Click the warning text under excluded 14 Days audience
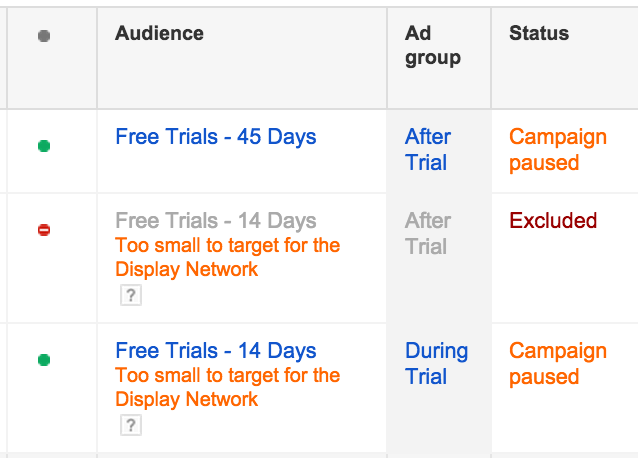 (227, 257)
